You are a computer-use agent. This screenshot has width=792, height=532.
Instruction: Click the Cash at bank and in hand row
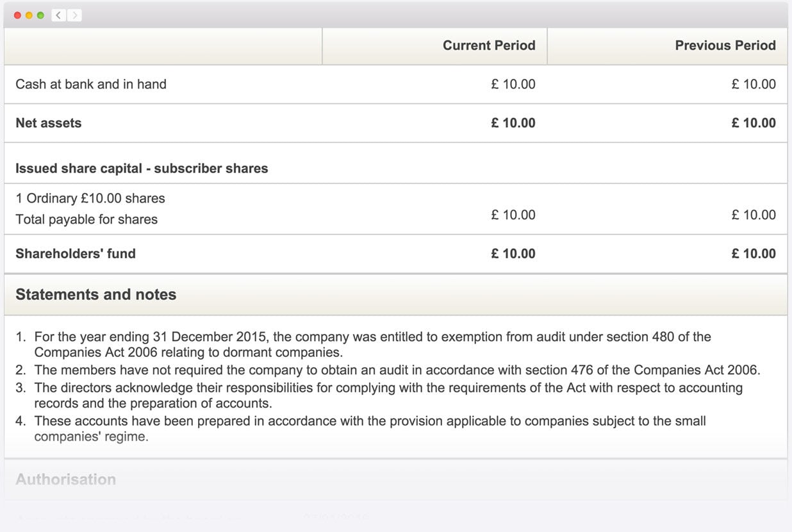[90, 84]
